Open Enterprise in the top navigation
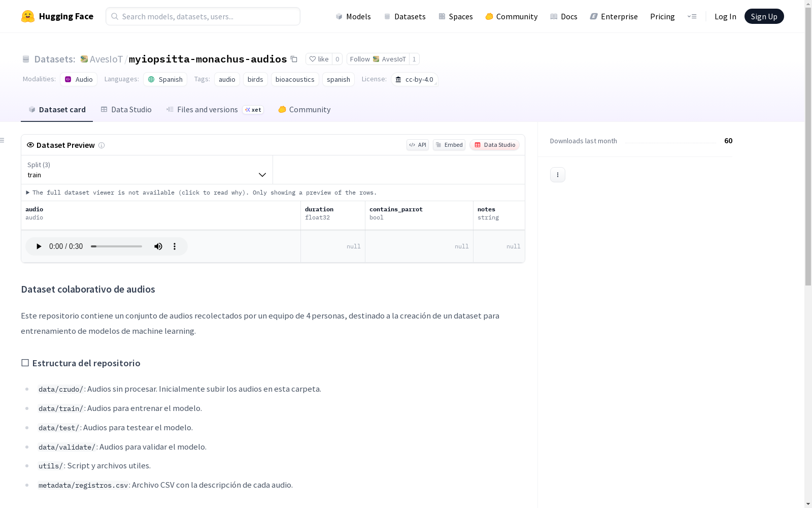Viewport: 812px width, 508px height. pos(614,16)
